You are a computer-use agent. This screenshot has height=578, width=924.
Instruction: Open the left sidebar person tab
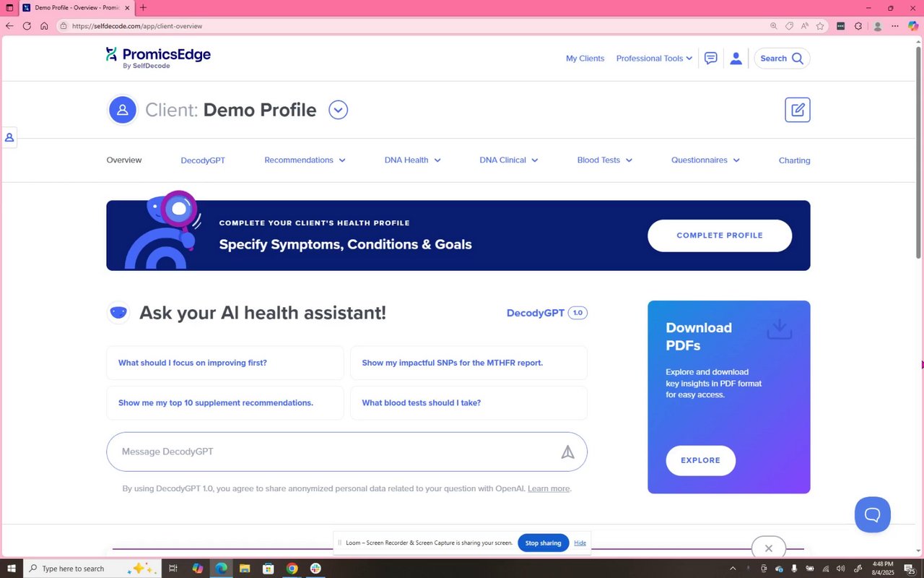point(9,137)
